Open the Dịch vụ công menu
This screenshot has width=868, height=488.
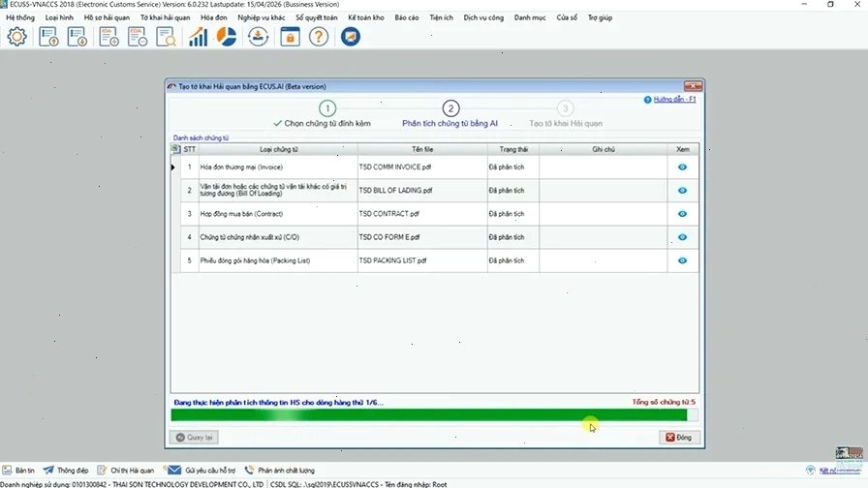click(x=483, y=17)
